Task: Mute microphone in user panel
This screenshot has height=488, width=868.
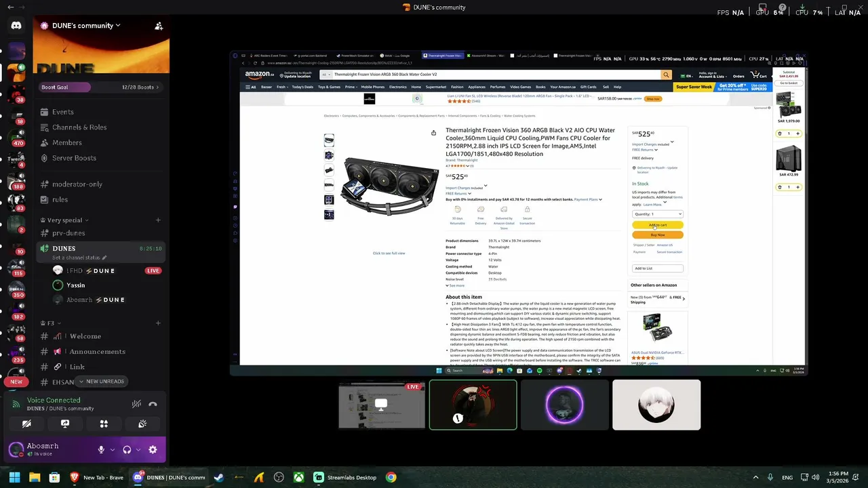Action: 101,450
